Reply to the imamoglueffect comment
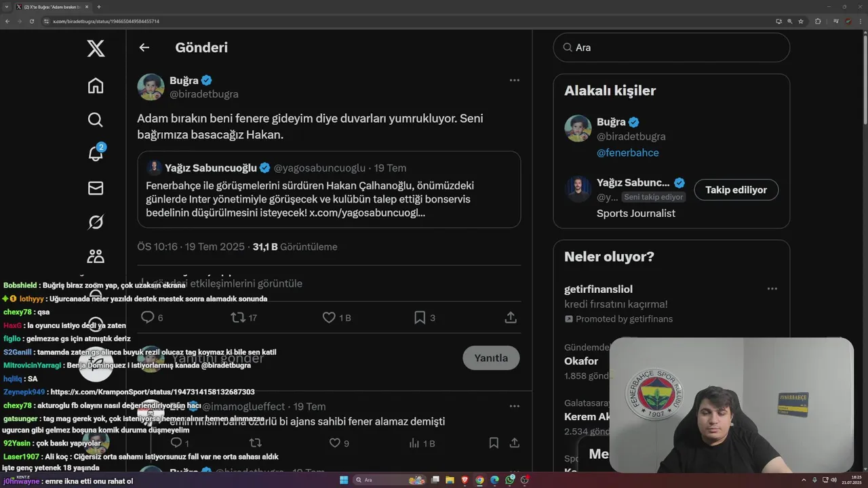Screen dimensions: 868x488 176,443
